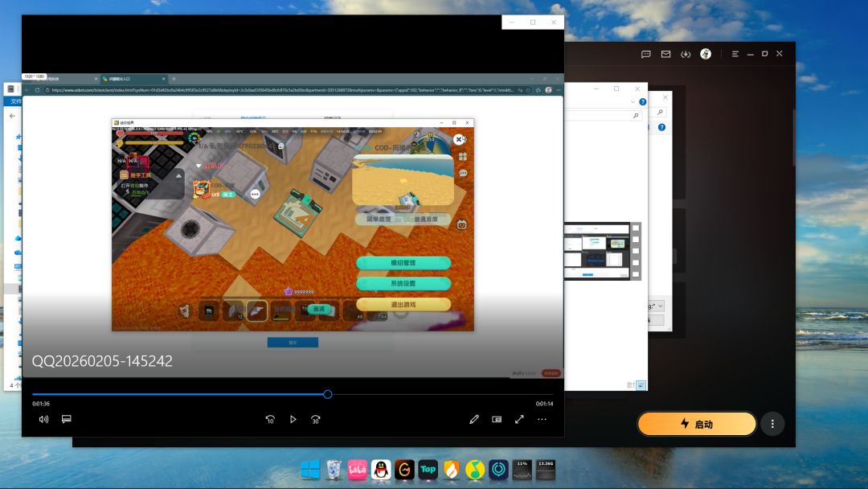Mute the video with the volume icon
The height and width of the screenshot is (489, 868).
[x=43, y=419]
